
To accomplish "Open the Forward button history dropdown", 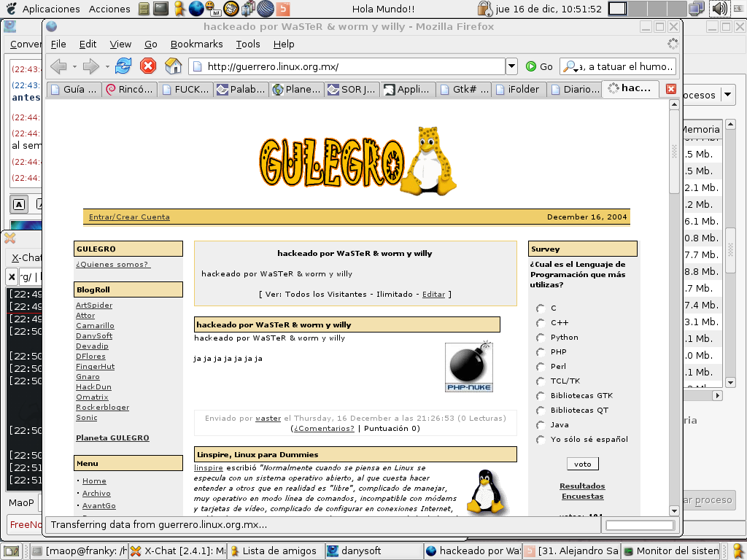I will pos(107,66).
